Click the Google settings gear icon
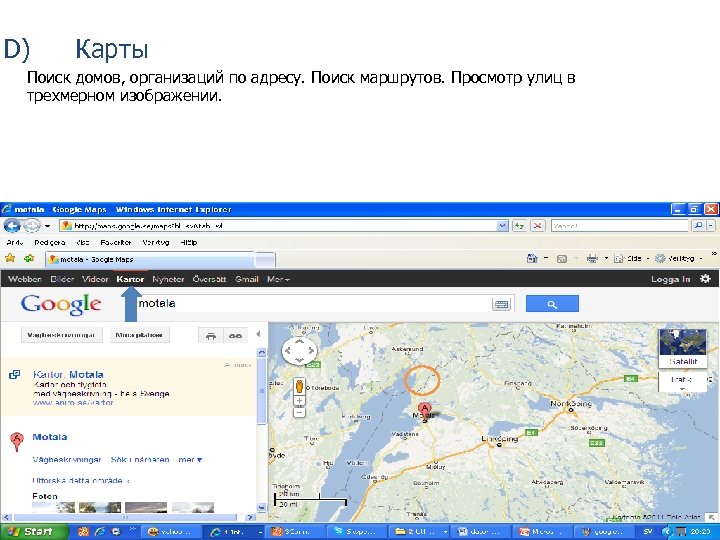The image size is (720, 540). click(705, 279)
